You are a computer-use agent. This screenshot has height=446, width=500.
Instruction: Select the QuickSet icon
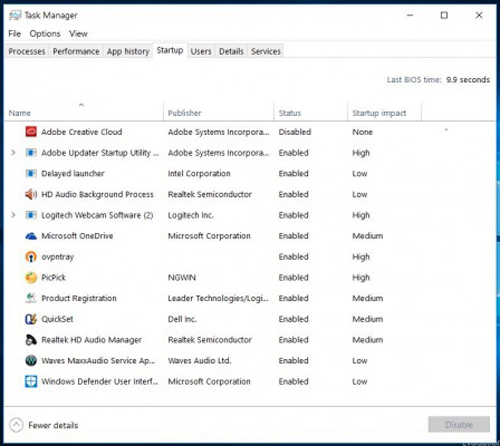pos(31,319)
